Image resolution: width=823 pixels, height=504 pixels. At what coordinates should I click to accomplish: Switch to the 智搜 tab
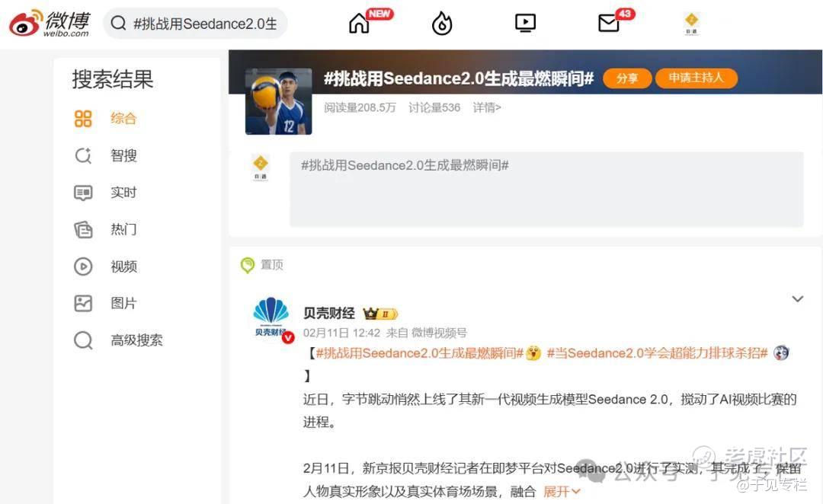point(123,155)
